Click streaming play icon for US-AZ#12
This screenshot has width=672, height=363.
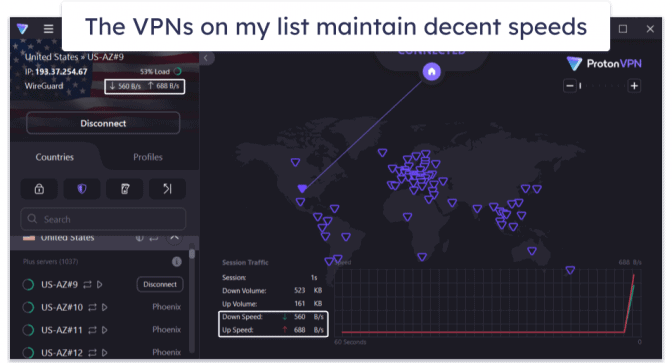pyautogui.click(x=105, y=353)
